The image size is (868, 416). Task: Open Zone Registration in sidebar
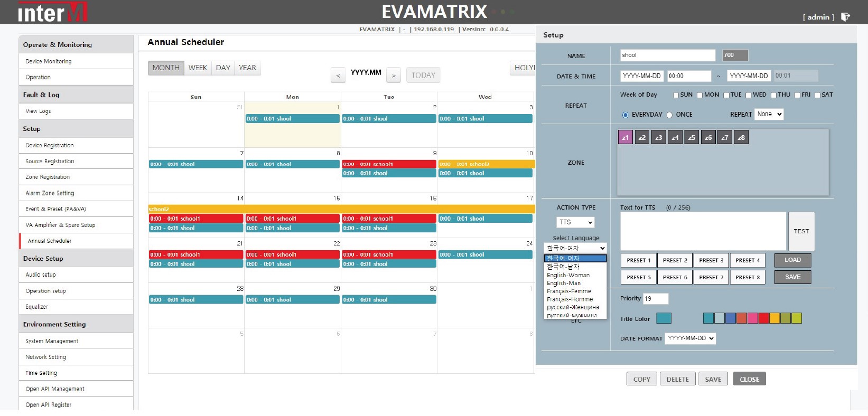[76, 177]
